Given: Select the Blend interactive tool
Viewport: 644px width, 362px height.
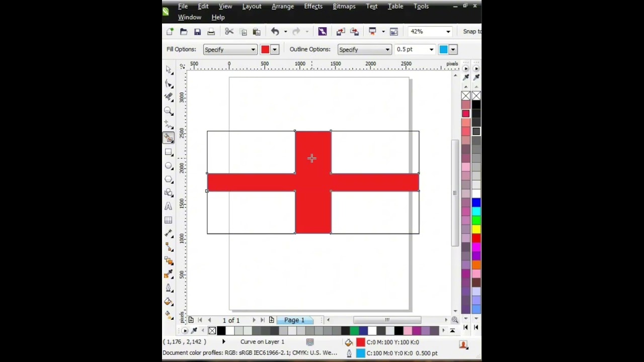Looking at the screenshot, I should pyautogui.click(x=169, y=260).
